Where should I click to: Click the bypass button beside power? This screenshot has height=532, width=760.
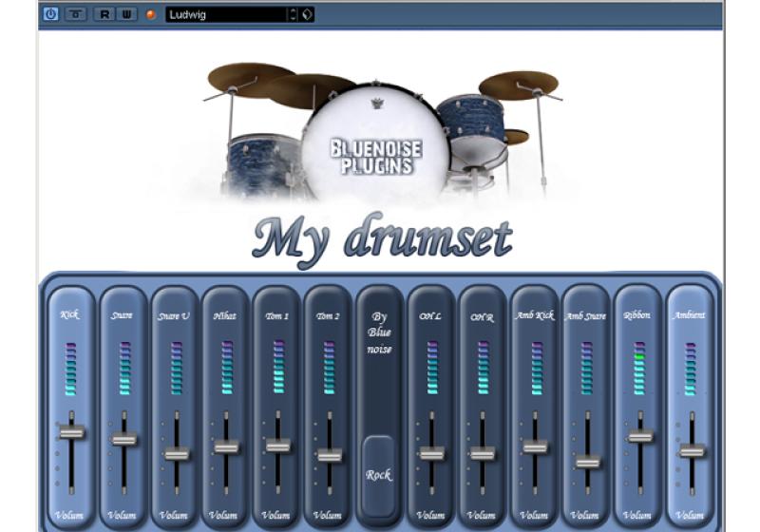pyautogui.click(x=74, y=14)
